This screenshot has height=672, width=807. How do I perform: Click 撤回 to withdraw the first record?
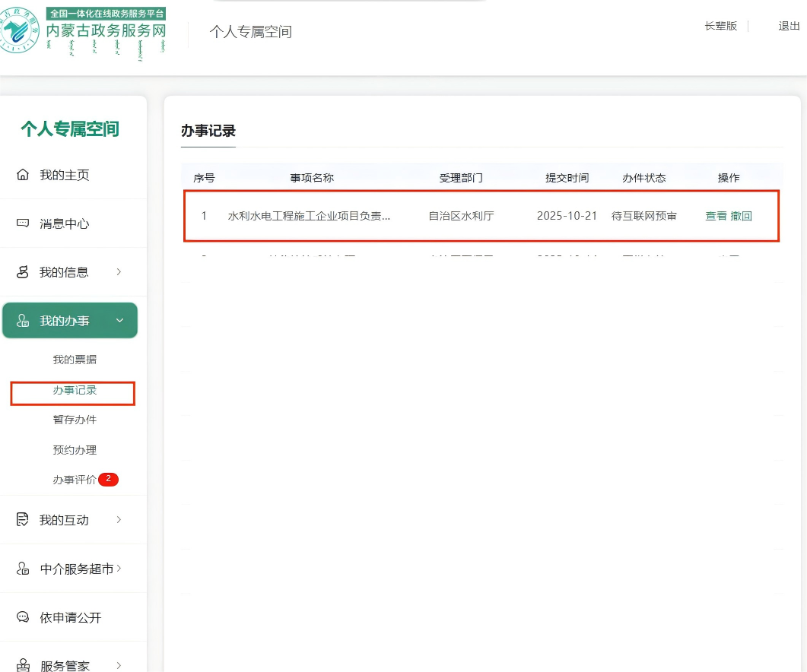coord(742,216)
